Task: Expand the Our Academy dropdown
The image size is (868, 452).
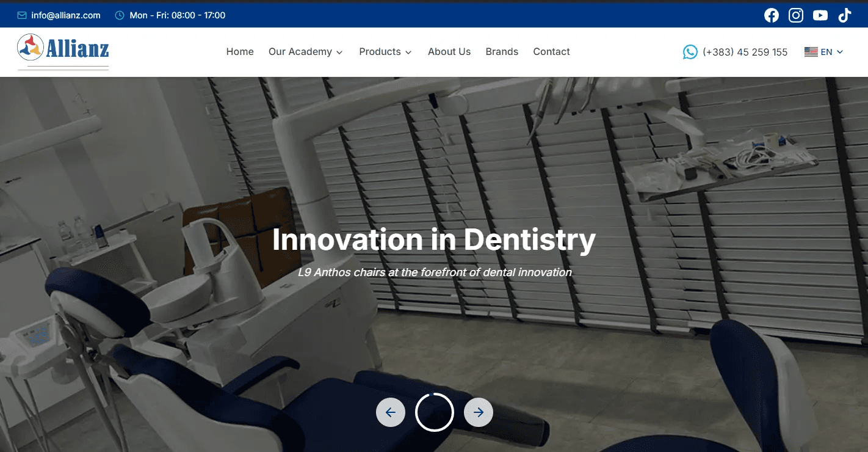Action: 306,52
